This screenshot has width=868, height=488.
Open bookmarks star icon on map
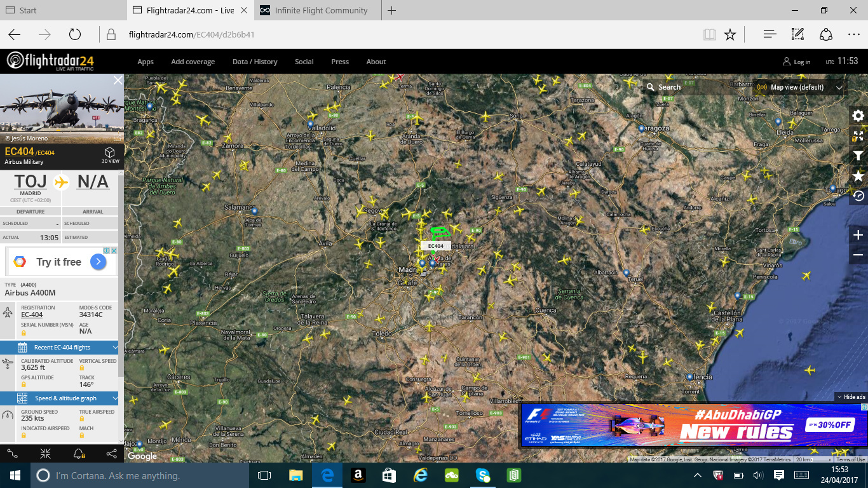[858, 176]
